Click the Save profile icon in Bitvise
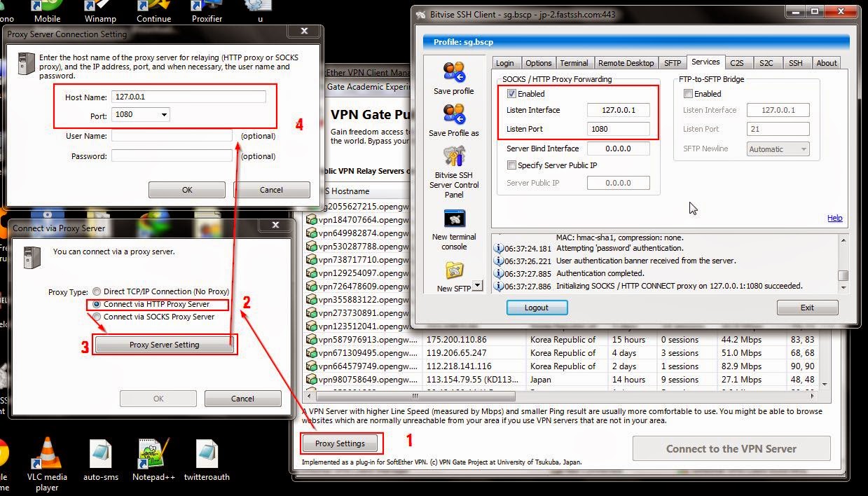 (x=454, y=73)
